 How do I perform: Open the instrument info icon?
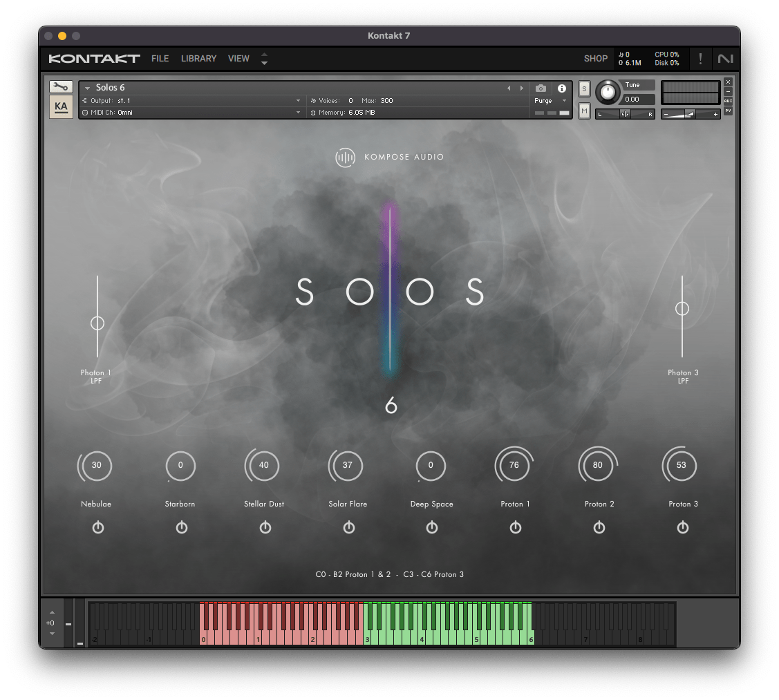[x=562, y=88]
